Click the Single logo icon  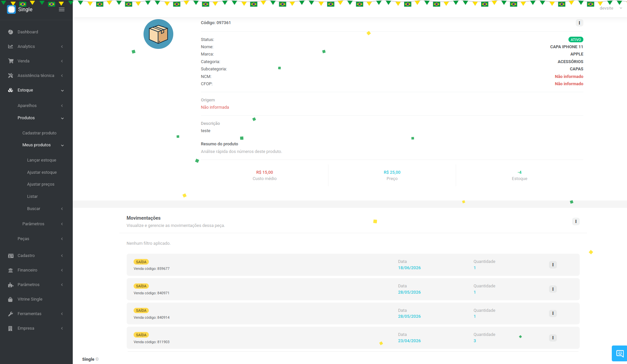(x=12, y=9)
